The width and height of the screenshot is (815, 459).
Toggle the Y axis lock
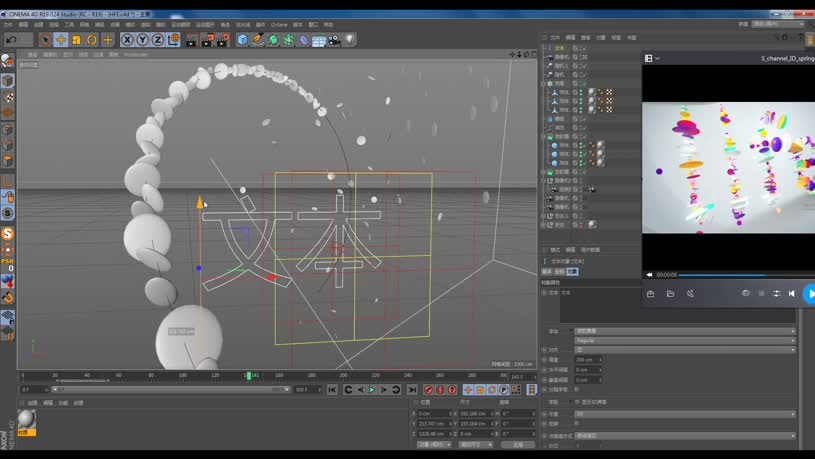click(142, 40)
